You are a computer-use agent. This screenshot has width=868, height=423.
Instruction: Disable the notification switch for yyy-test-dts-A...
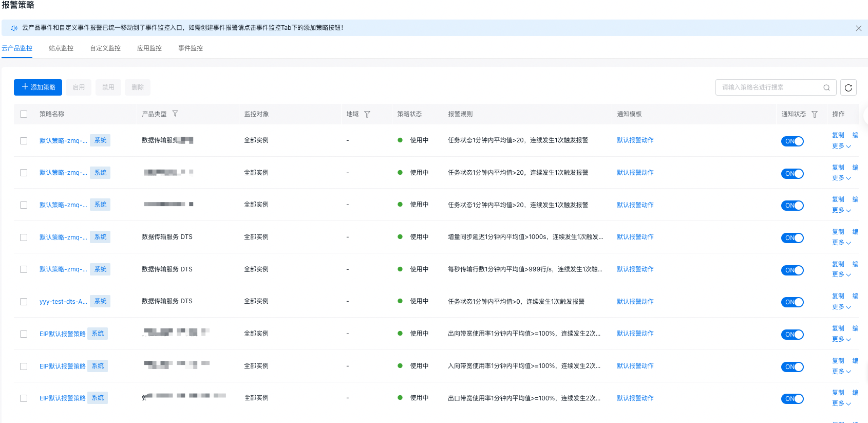click(x=792, y=302)
